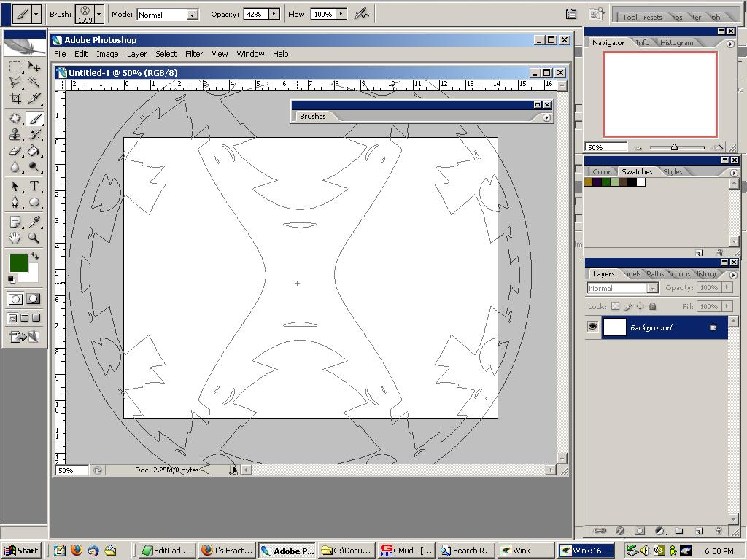Open the Filter menu
Image resolution: width=747 pixels, height=560 pixels.
[194, 54]
